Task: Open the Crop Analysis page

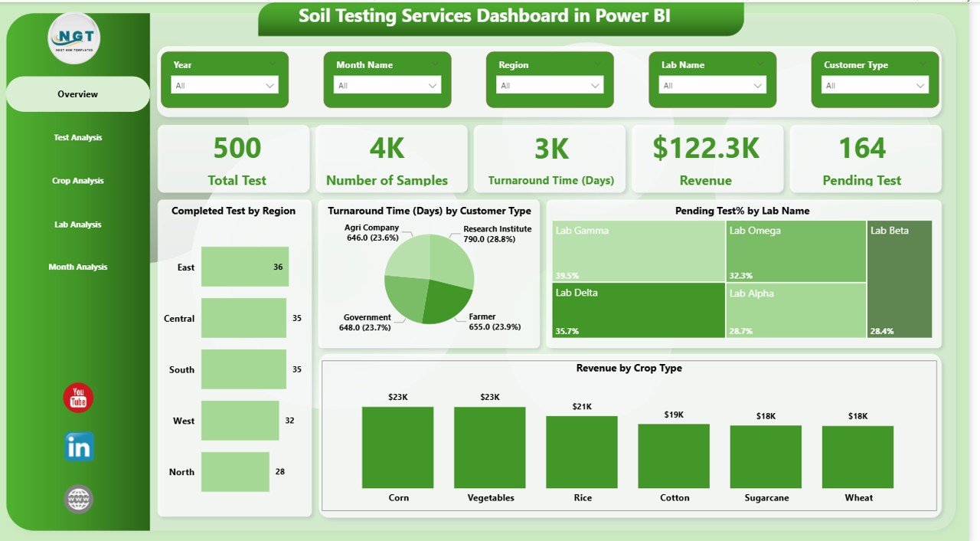Action: 77,180
